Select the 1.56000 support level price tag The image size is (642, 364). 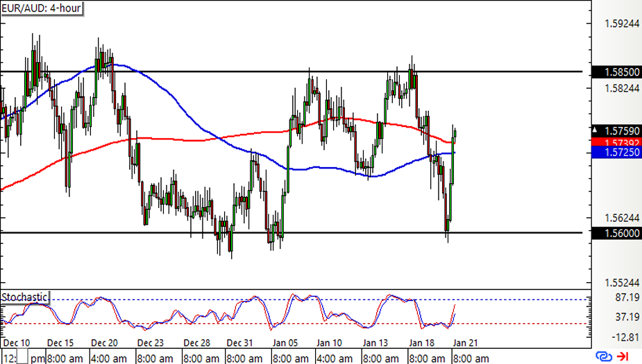click(616, 233)
